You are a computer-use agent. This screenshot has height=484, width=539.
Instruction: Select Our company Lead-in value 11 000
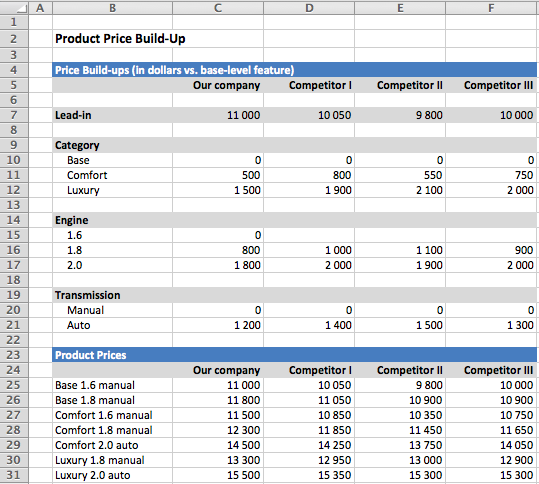tap(218, 115)
